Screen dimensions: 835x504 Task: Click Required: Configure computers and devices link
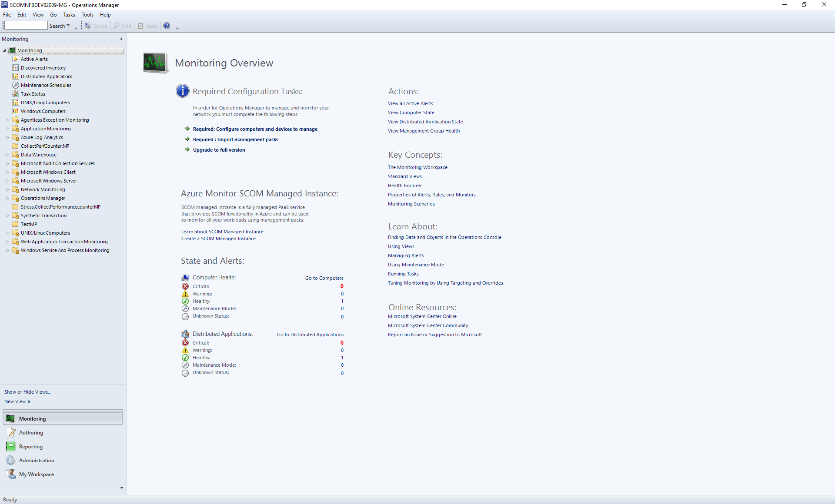click(255, 129)
